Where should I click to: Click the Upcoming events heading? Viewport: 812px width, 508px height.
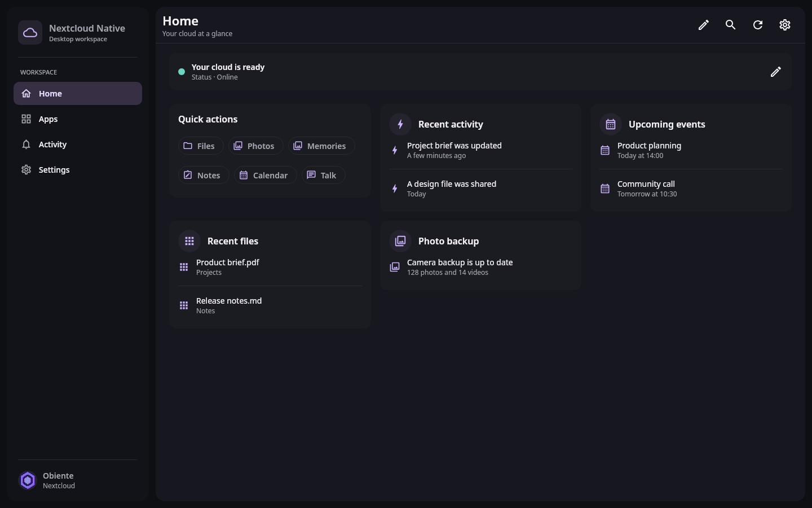[x=667, y=124]
